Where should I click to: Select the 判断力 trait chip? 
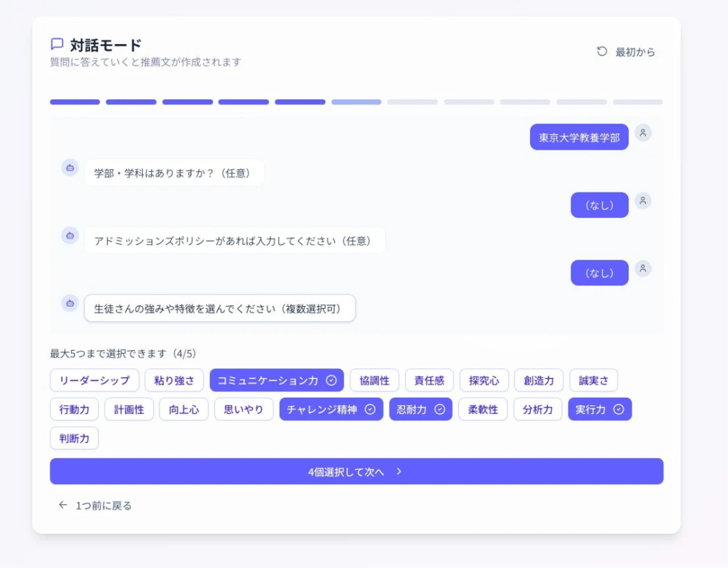coord(74,438)
